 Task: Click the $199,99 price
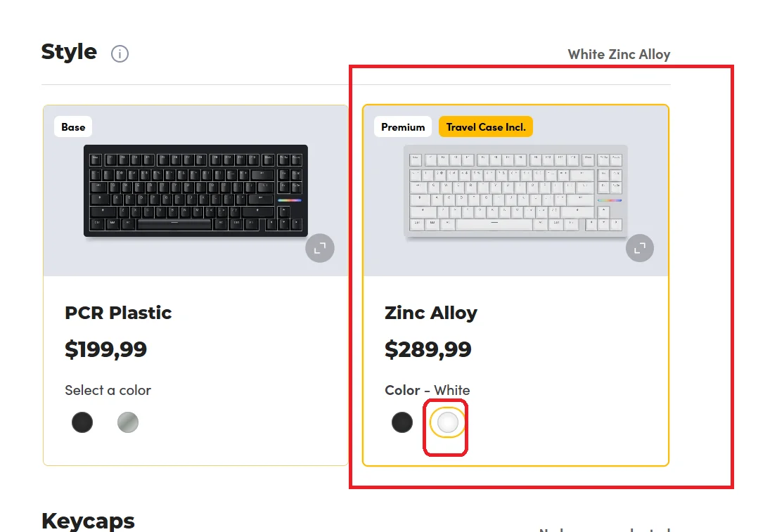coord(105,349)
